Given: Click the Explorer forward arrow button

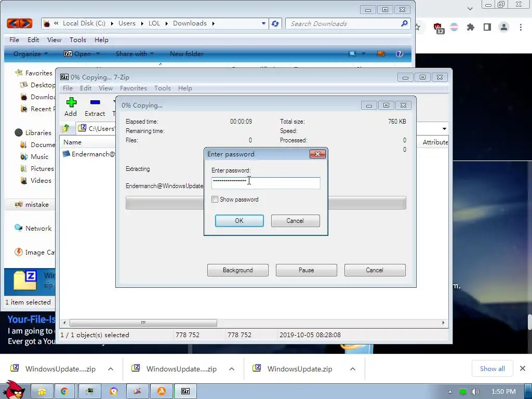Looking at the screenshot, I should click(x=26, y=23).
